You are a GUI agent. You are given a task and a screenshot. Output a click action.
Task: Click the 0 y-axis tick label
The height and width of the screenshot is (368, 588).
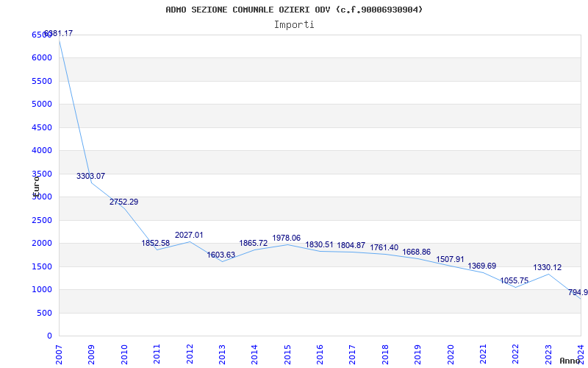click(49, 336)
